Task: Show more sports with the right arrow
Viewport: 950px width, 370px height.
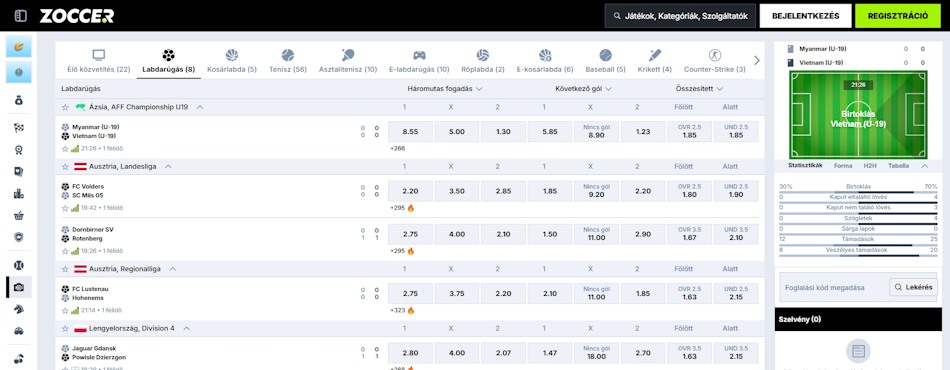Action: click(x=756, y=60)
